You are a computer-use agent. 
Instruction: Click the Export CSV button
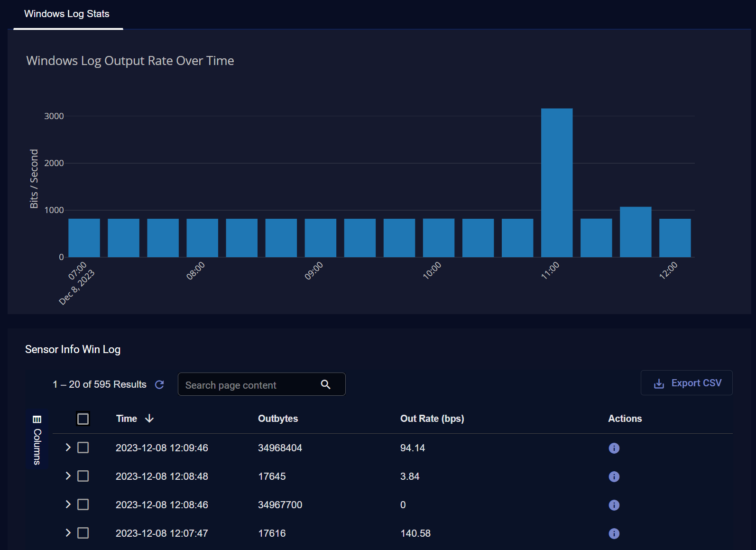pos(686,383)
